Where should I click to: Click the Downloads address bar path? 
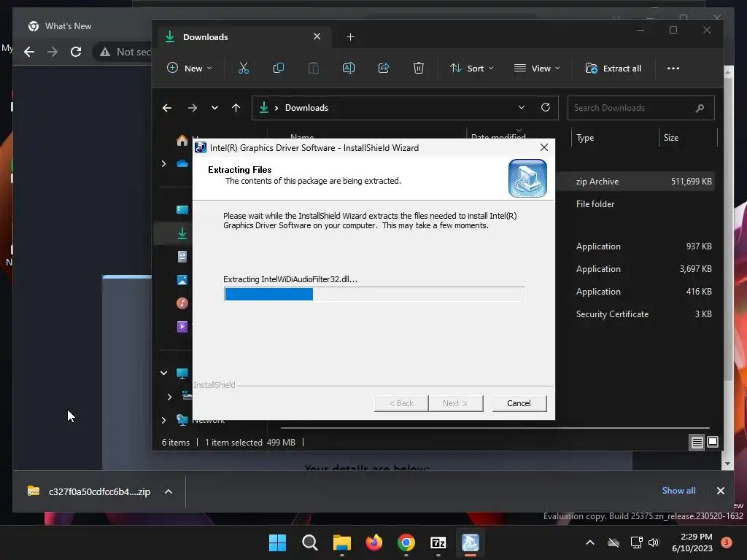tap(306, 108)
